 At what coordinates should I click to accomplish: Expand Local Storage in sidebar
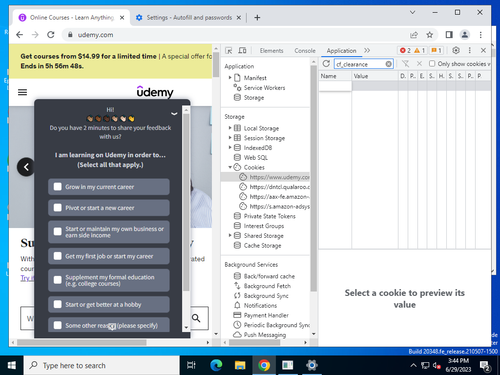(230, 128)
